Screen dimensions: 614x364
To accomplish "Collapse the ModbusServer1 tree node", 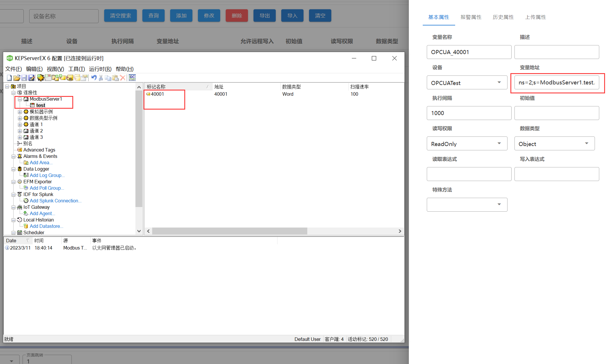I will pyautogui.click(x=20, y=99).
